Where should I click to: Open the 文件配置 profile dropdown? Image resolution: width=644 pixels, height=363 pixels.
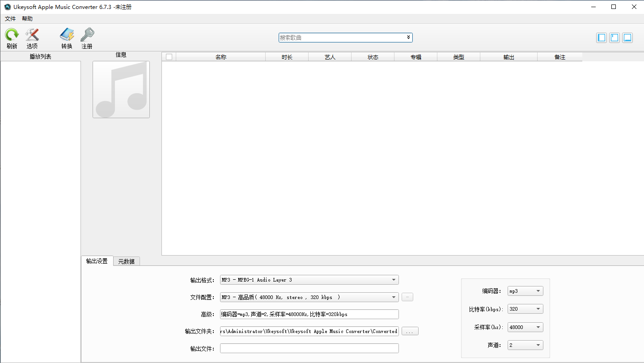coord(309,297)
